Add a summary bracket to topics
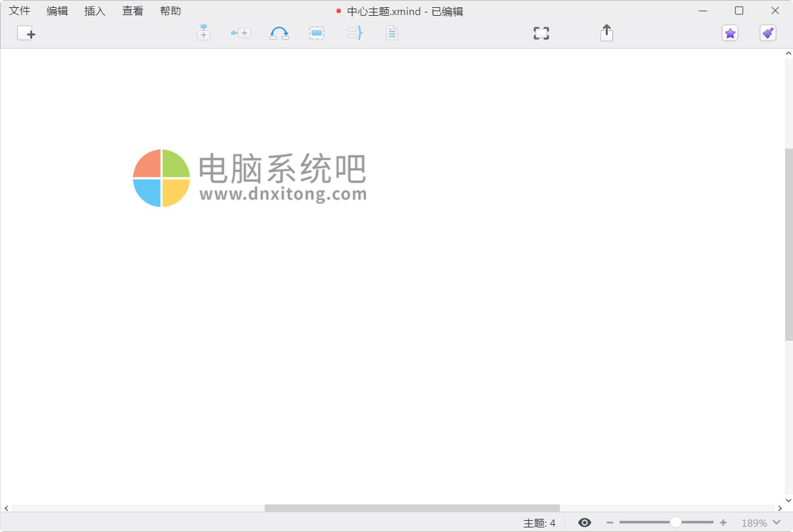The width and height of the screenshot is (793, 532). (x=355, y=33)
